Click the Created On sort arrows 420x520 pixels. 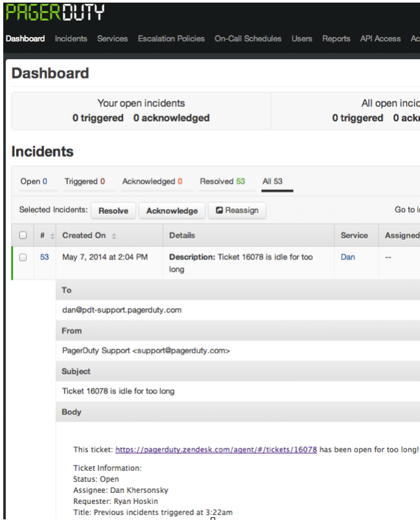tap(114, 236)
